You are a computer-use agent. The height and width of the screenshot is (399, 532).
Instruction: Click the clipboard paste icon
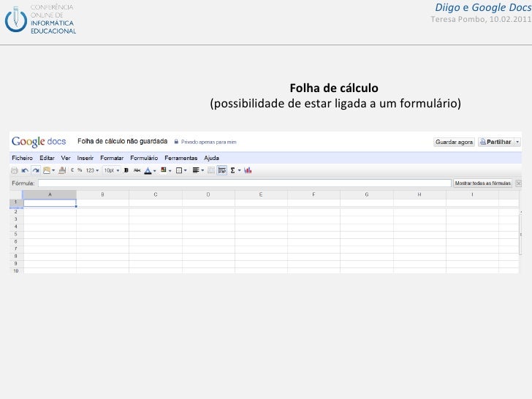[47, 170]
